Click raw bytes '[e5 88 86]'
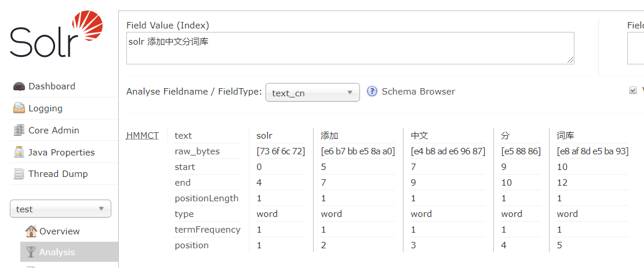The width and height of the screenshot is (644, 268). point(521,151)
